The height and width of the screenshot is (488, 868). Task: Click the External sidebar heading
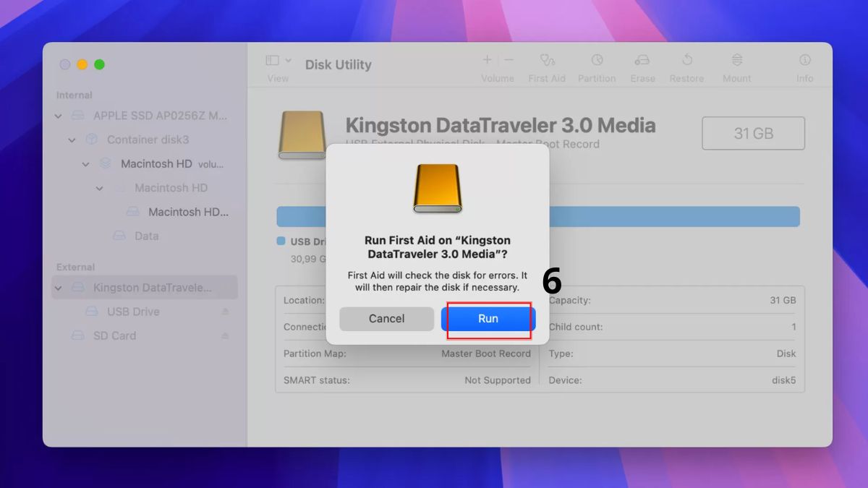pyautogui.click(x=76, y=267)
